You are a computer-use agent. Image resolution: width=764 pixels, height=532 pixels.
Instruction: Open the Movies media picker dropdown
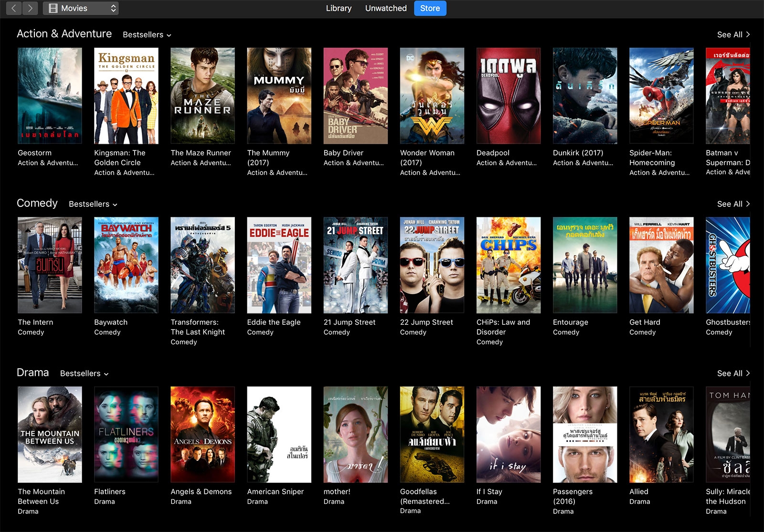(x=81, y=8)
